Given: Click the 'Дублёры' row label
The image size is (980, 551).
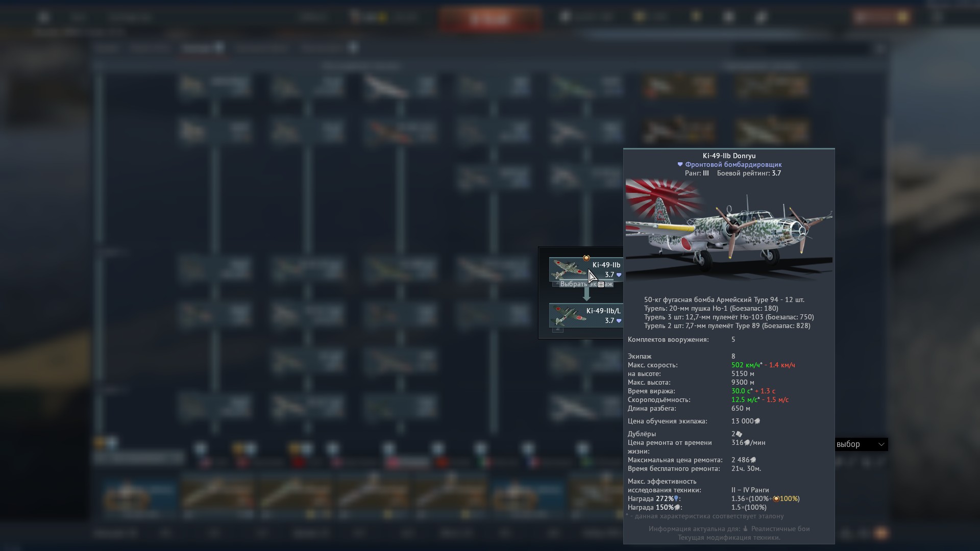Looking at the screenshot, I should [642, 434].
